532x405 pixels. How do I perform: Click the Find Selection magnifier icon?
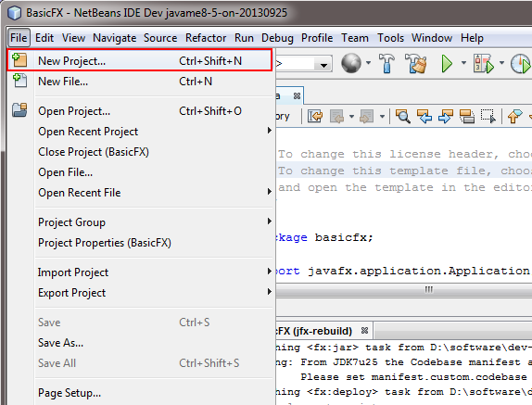tap(403, 117)
